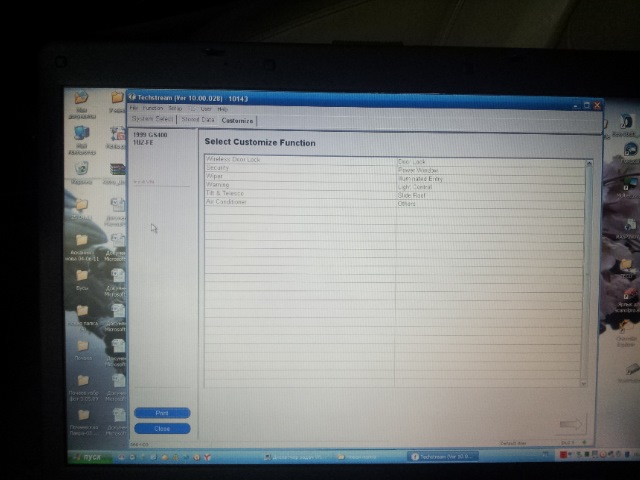Select the Security customize function

point(300,168)
